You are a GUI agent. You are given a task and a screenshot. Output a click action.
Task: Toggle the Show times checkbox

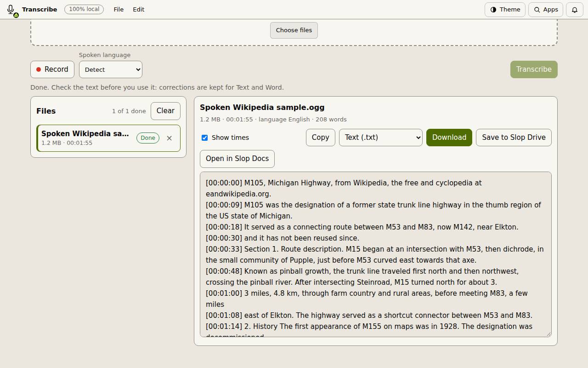(204, 138)
